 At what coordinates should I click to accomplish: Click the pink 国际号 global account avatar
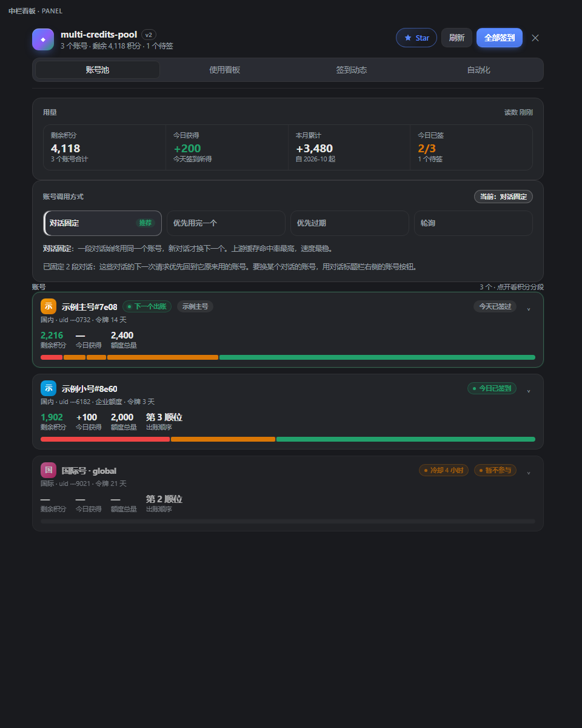[x=48, y=470]
